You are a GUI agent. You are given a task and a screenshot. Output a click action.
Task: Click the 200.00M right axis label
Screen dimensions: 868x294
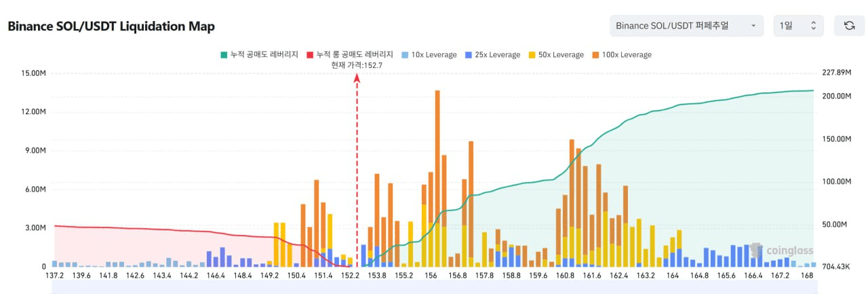coord(835,96)
